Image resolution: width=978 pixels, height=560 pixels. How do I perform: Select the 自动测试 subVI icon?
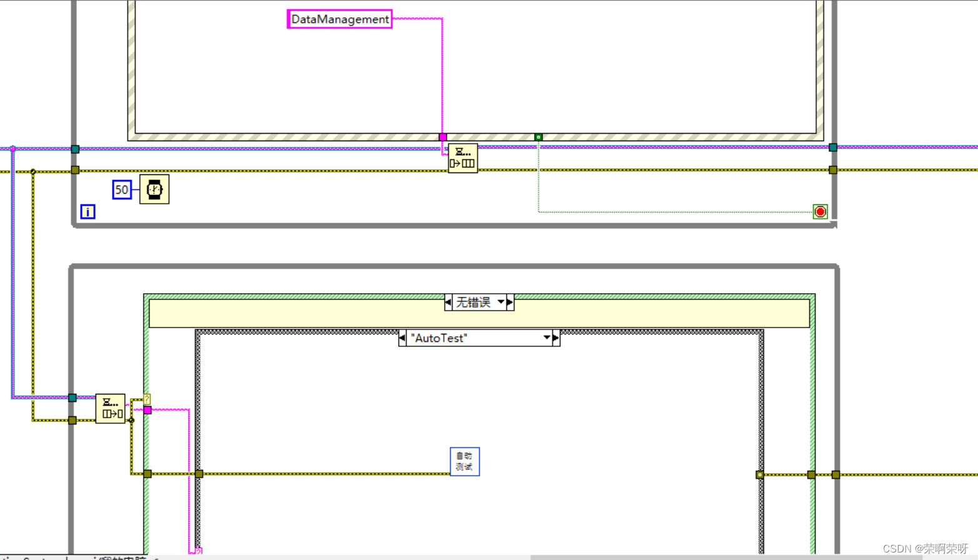click(x=465, y=462)
